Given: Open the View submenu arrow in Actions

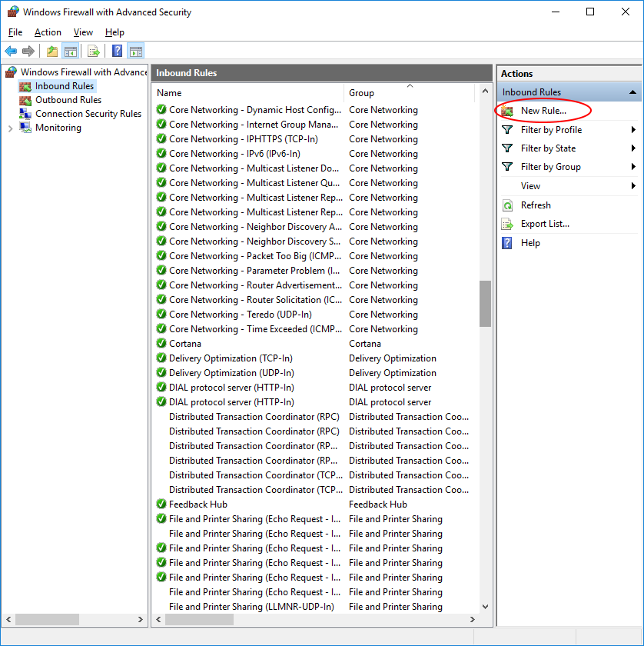Looking at the screenshot, I should click(x=633, y=186).
